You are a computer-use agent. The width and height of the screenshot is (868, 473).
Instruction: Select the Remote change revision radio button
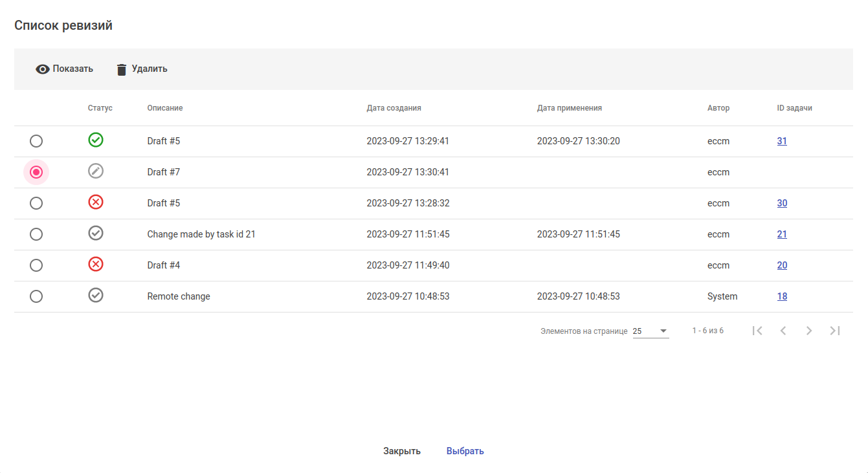(36, 296)
